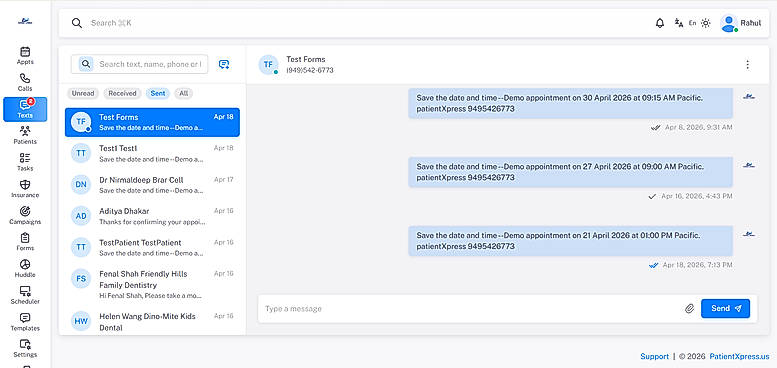This screenshot has height=368, width=777.
Task: Click the paperclip attachment icon
Action: click(689, 309)
